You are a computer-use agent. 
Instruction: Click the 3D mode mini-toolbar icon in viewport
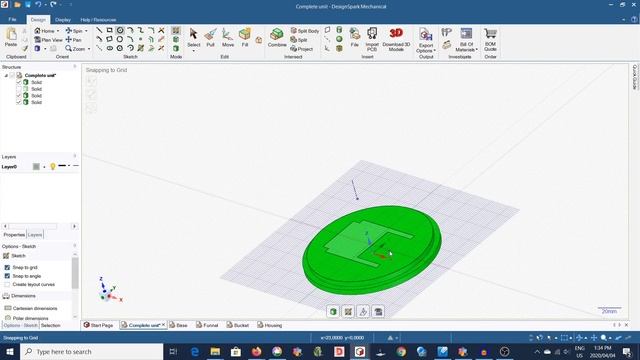pos(333,312)
